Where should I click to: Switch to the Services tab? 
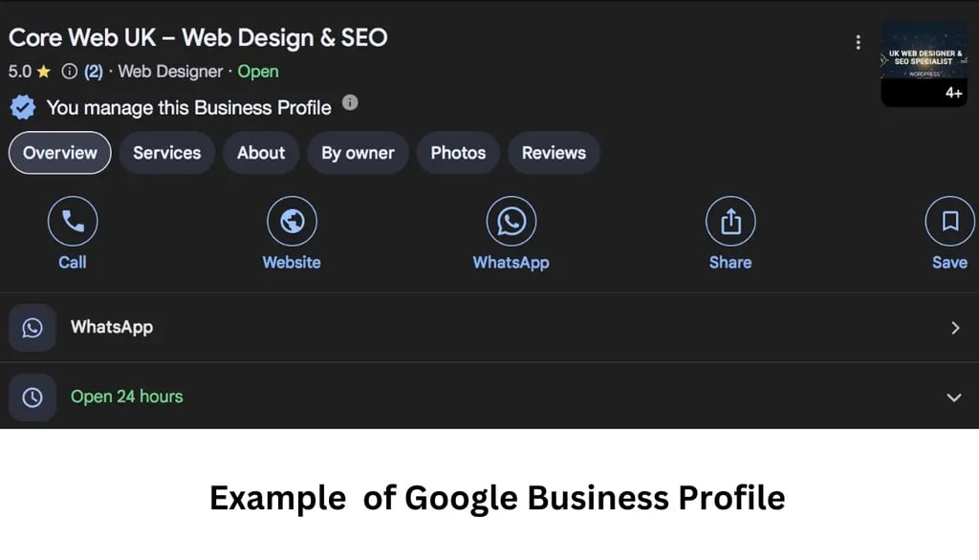166,153
